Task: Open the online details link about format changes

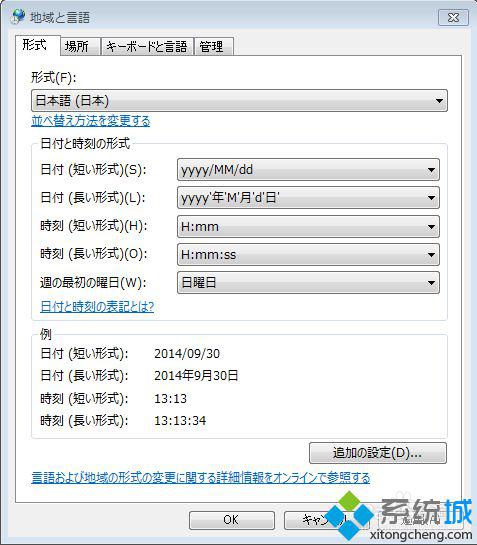Action: [201, 478]
